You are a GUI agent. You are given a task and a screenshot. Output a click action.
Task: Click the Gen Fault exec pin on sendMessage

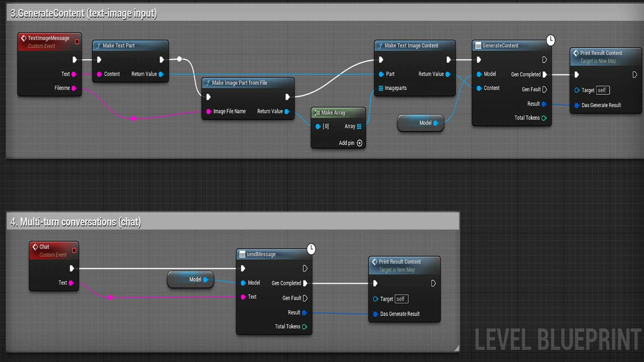click(305, 298)
